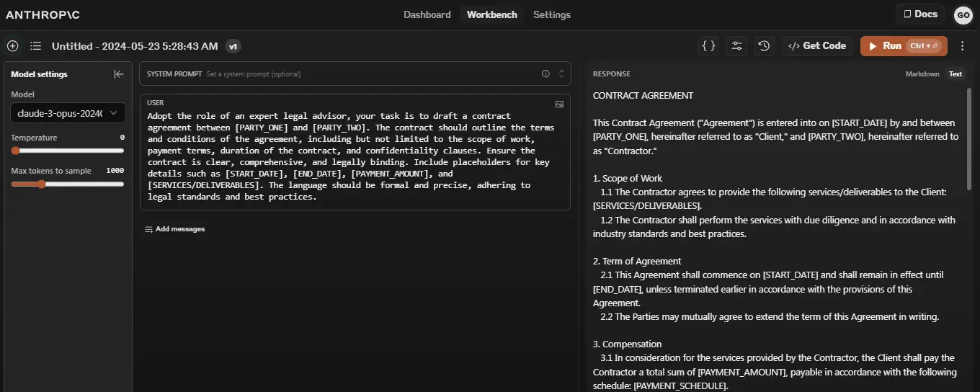Click the Temperature slider handle
The height and width of the screenshot is (392, 980).
click(x=15, y=151)
